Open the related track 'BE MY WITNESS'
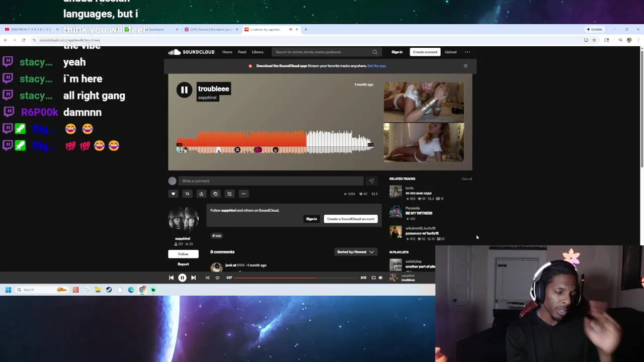 [x=419, y=213]
